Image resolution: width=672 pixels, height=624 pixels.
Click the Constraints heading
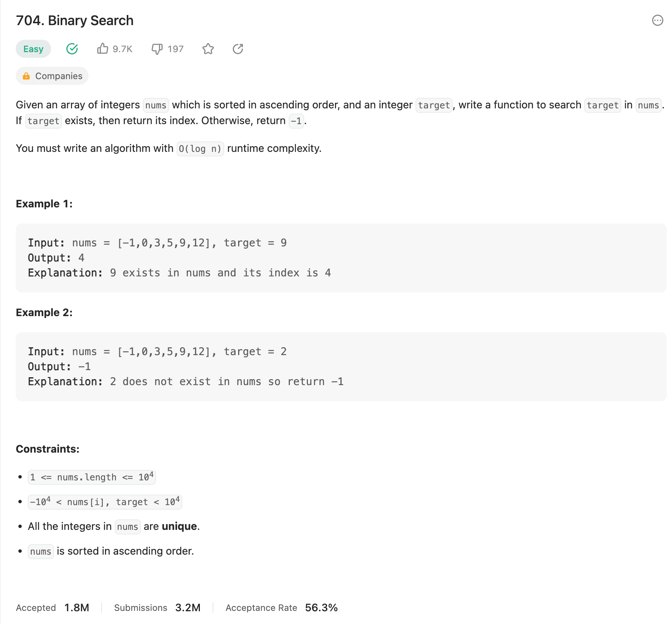click(x=48, y=449)
